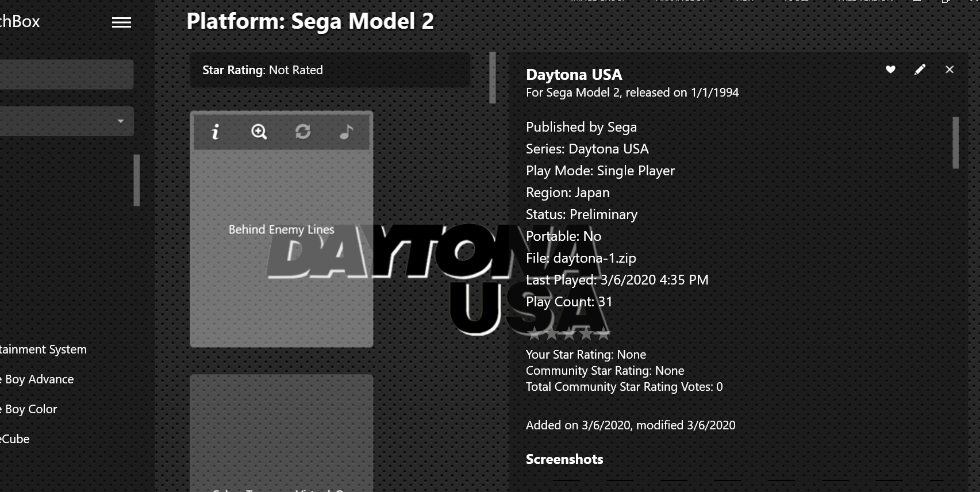Edit Daytona USA with the pencil icon
The width and height of the screenshot is (980, 492).
pos(920,70)
